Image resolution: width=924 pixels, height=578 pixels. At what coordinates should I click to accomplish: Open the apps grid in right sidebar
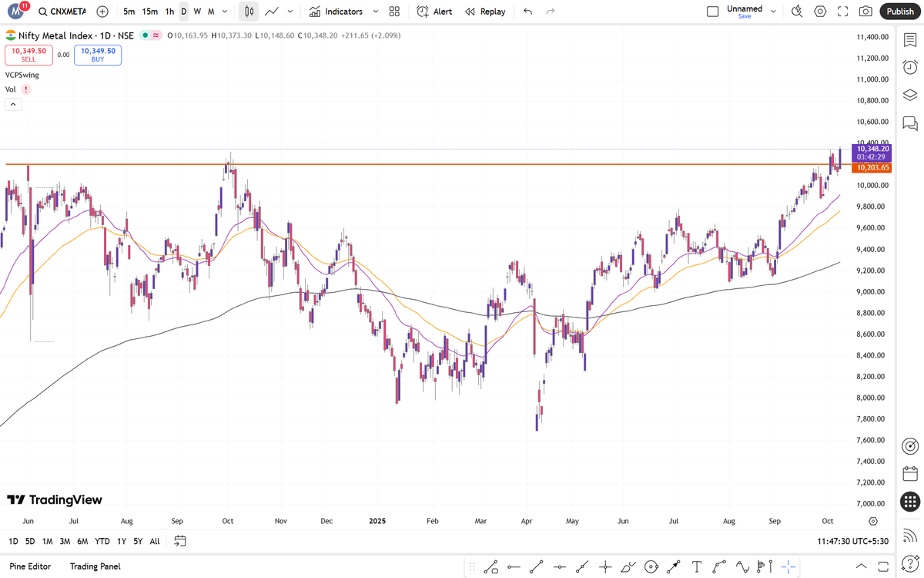pyautogui.click(x=909, y=502)
